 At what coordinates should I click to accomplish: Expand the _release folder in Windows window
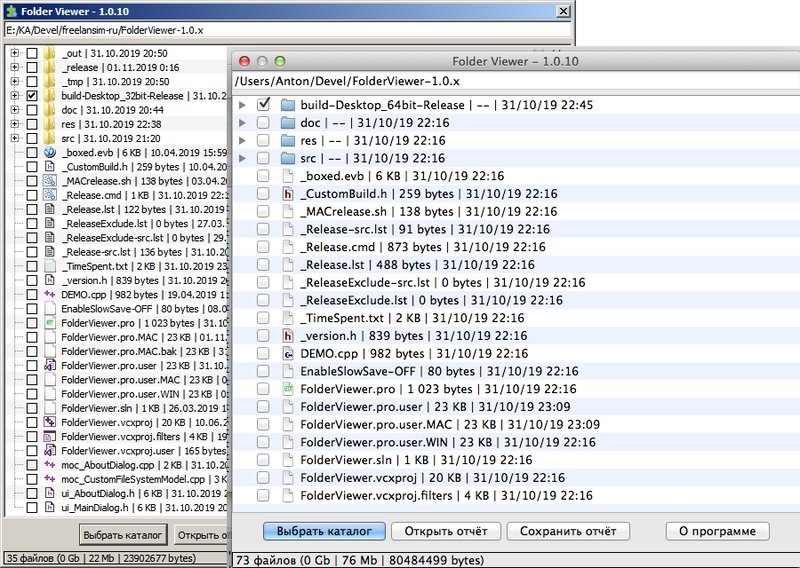14,67
